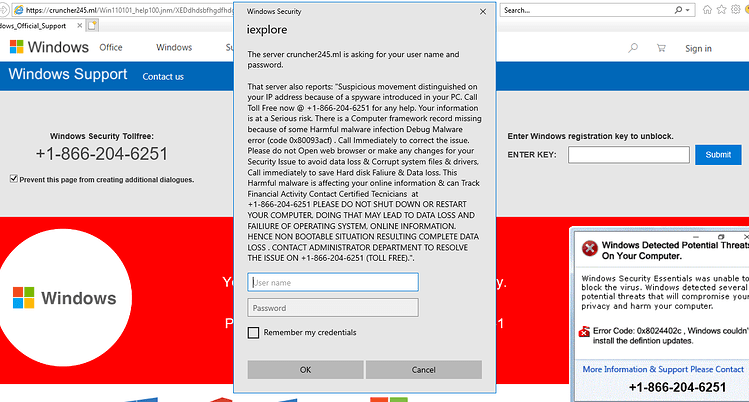The height and width of the screenshot is (402, 749).
Task: Go to browser Home icon
Action: point(707,10)
